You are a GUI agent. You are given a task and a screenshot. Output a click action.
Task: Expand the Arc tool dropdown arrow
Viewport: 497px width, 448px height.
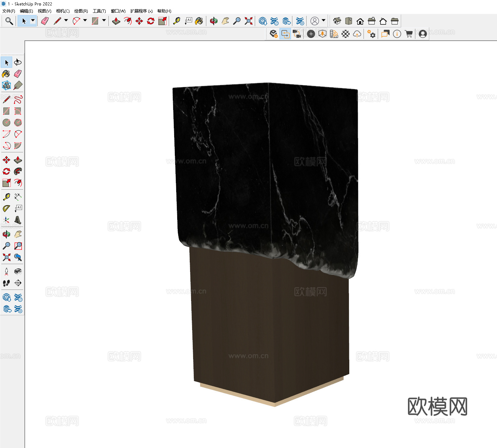(85, 21)
